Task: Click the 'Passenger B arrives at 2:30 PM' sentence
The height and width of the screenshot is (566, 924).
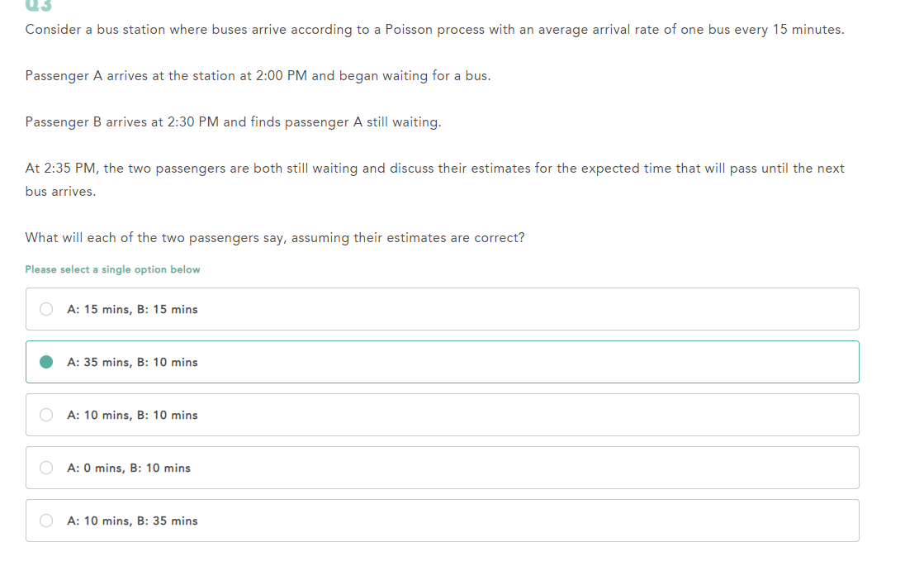Action: coord(233,122)
